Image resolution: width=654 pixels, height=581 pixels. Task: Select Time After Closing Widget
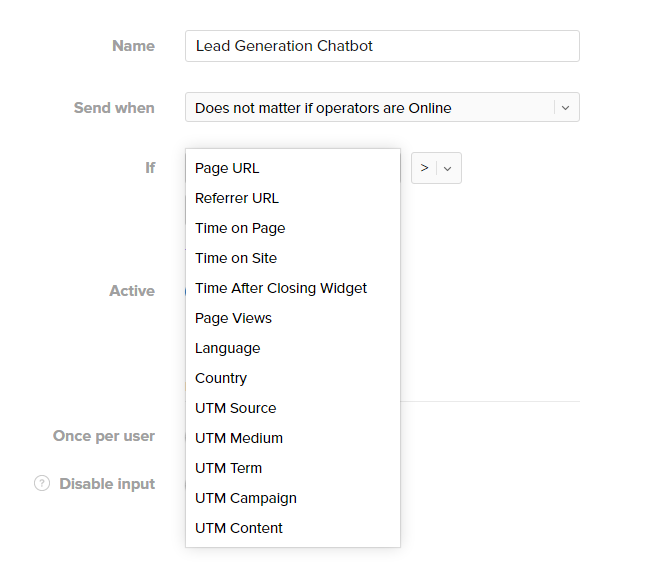tap(281, 288)
